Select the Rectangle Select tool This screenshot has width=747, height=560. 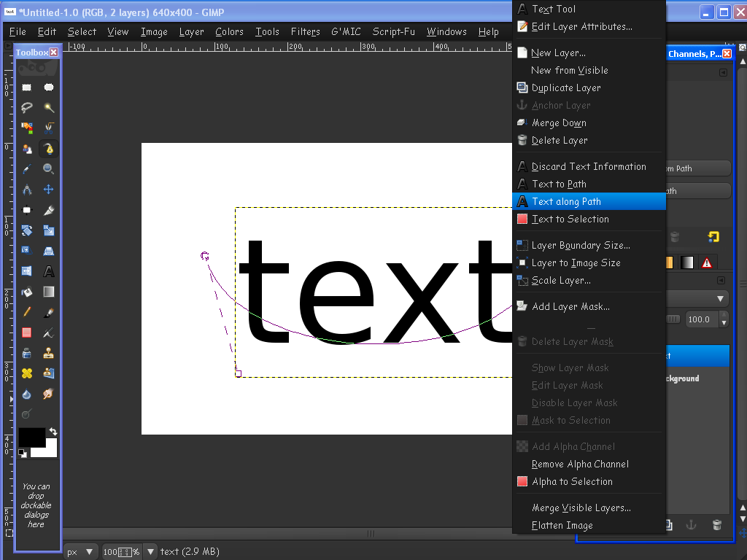pos(26,87)
